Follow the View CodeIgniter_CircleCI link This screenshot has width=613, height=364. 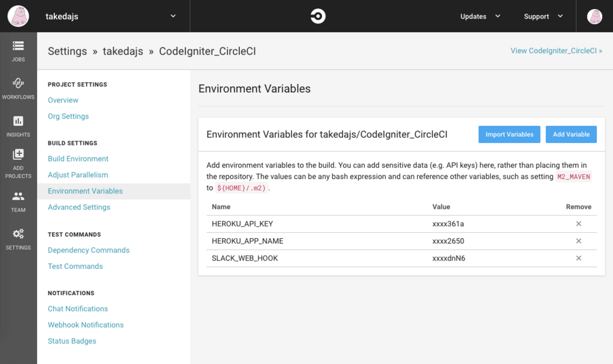(556, 51)
